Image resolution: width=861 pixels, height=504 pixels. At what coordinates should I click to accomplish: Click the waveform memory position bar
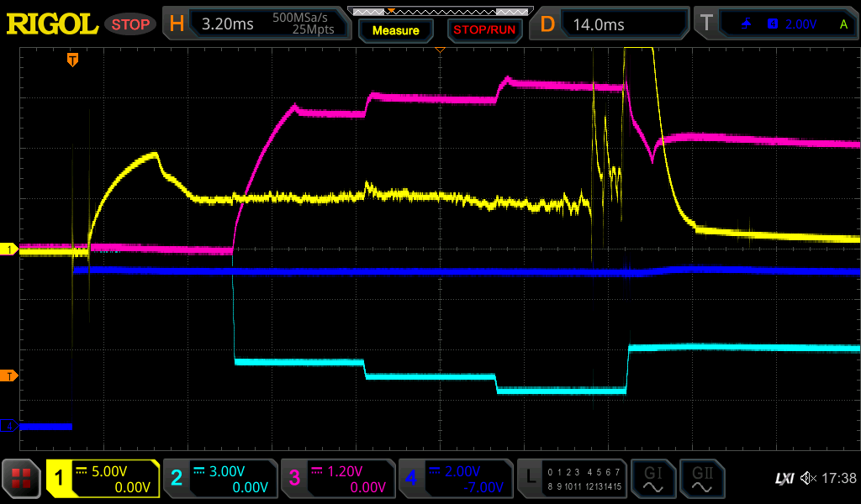(439, 11)
